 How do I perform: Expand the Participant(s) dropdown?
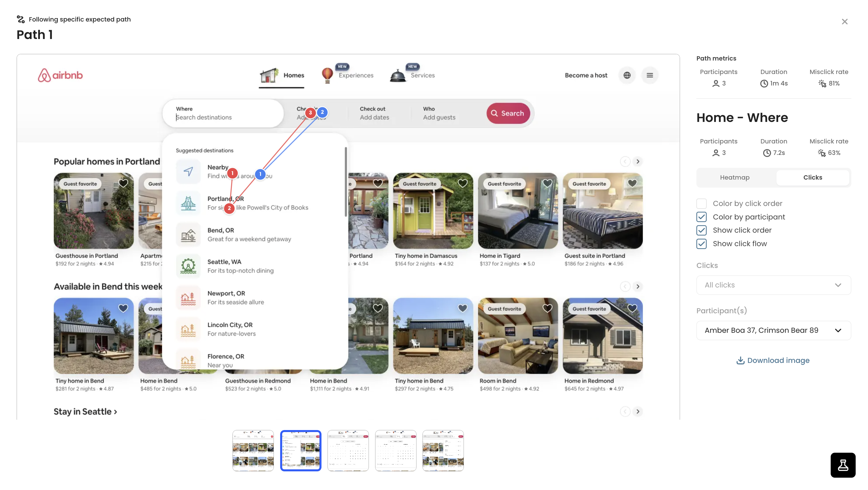(x=773, y=330)
